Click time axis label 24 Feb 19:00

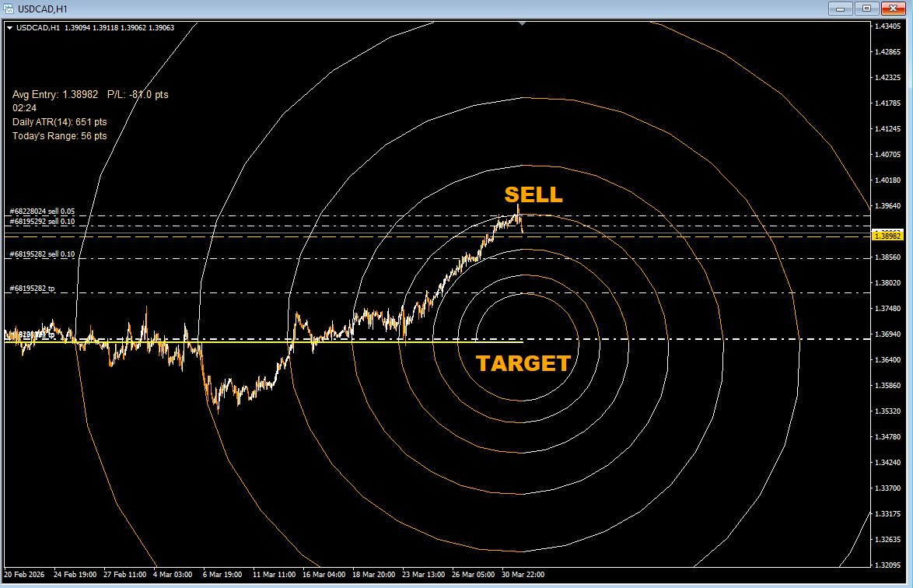coord(75,575)
